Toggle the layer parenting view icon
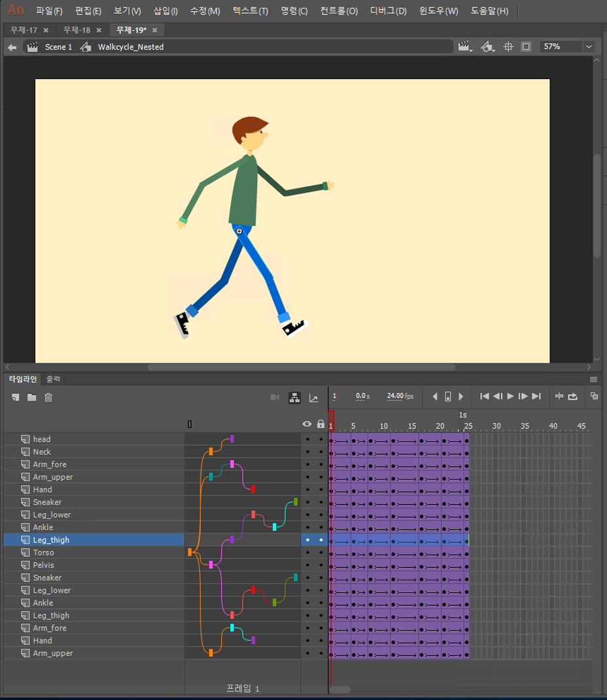This screenshot has width=607, height=700. click(294, 397)
